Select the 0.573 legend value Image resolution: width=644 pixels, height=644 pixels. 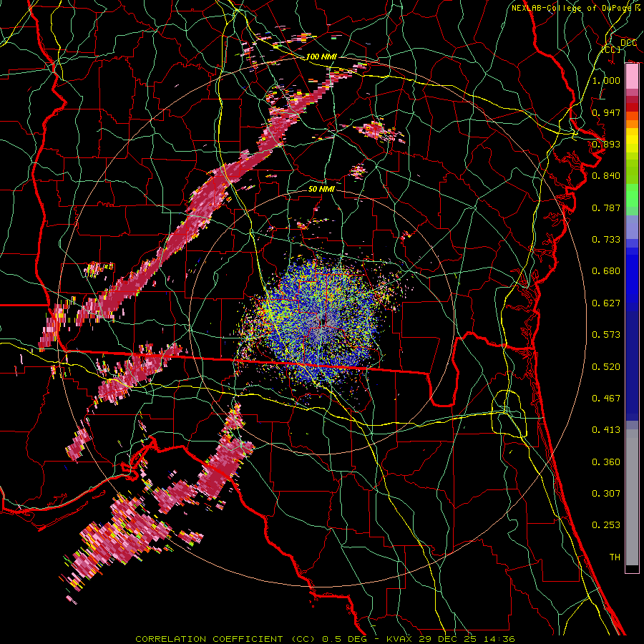[x=606, y=335]
